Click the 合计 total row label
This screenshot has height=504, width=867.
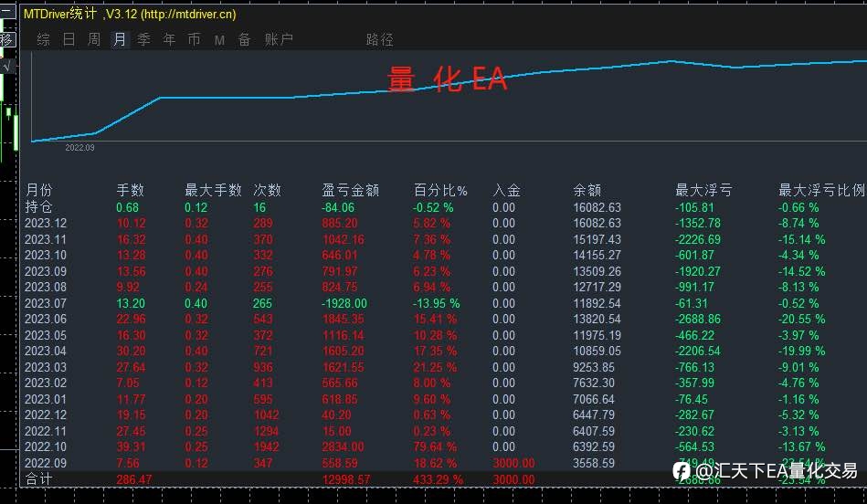pos(38,479)
